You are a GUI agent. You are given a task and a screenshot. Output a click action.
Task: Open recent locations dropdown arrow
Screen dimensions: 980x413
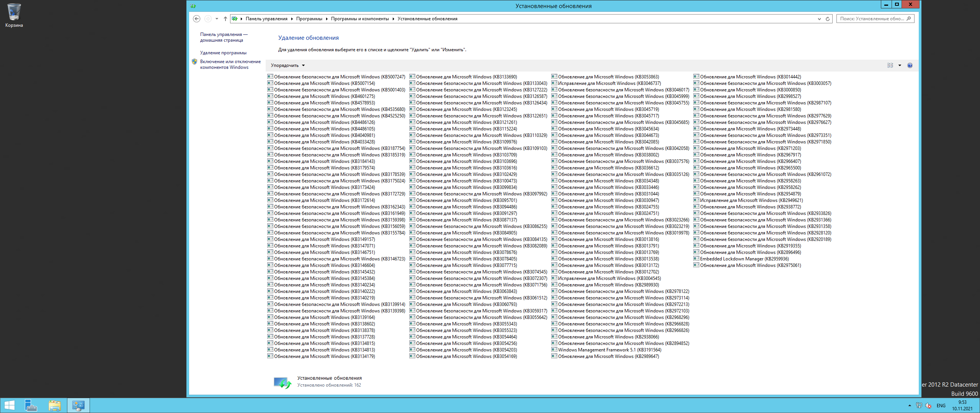[217, 19]
